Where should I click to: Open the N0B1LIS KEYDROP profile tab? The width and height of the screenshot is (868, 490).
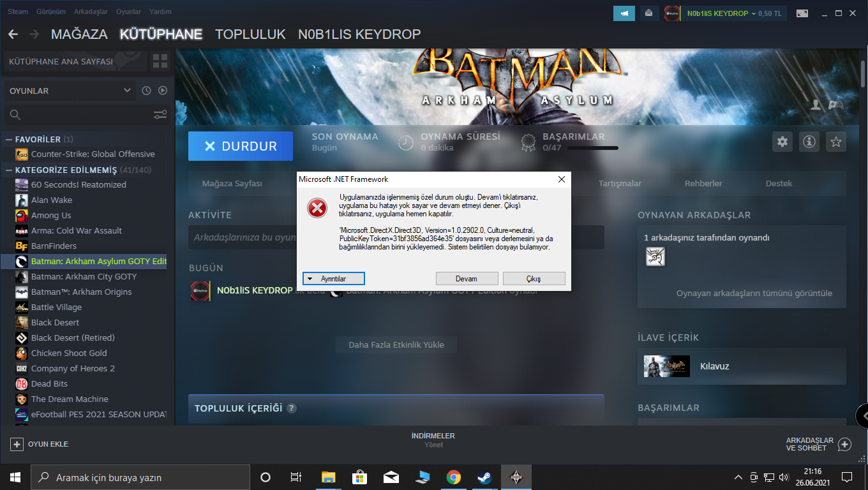[359, 34]
